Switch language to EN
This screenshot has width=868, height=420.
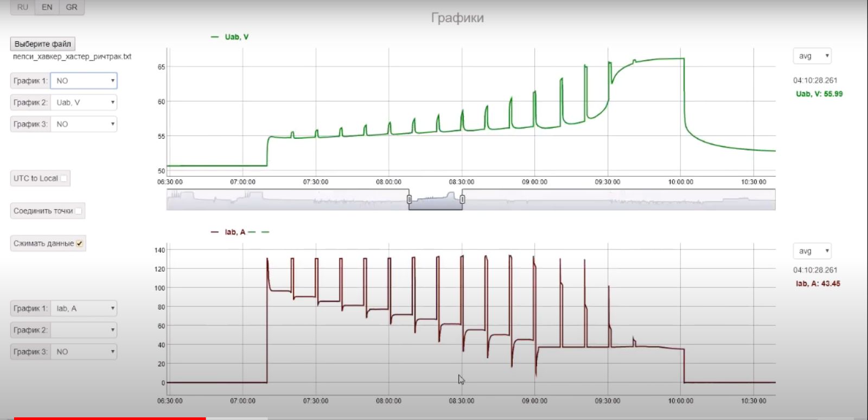47,7
